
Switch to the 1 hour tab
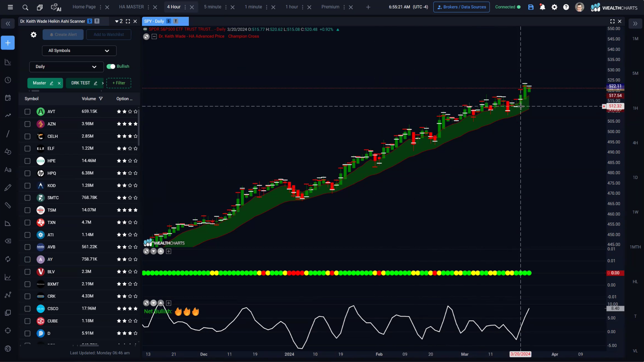pyautogui.click(x=292, y=7)
